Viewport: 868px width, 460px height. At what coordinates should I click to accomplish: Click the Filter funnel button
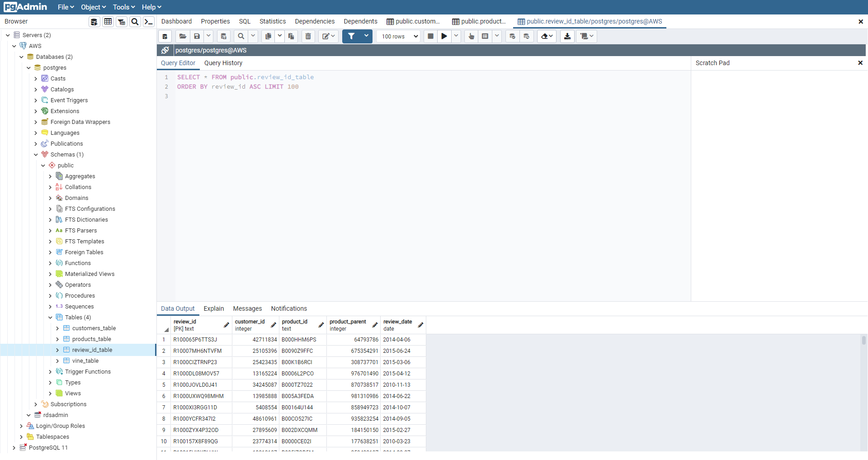point(351,36)
